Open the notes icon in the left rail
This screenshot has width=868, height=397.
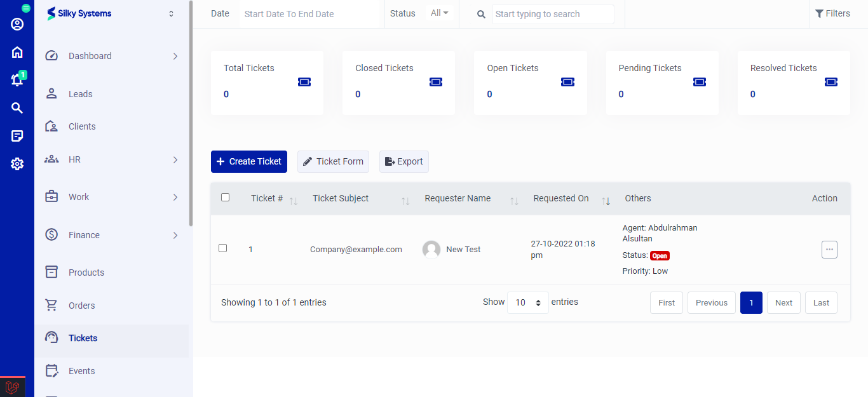17,135
